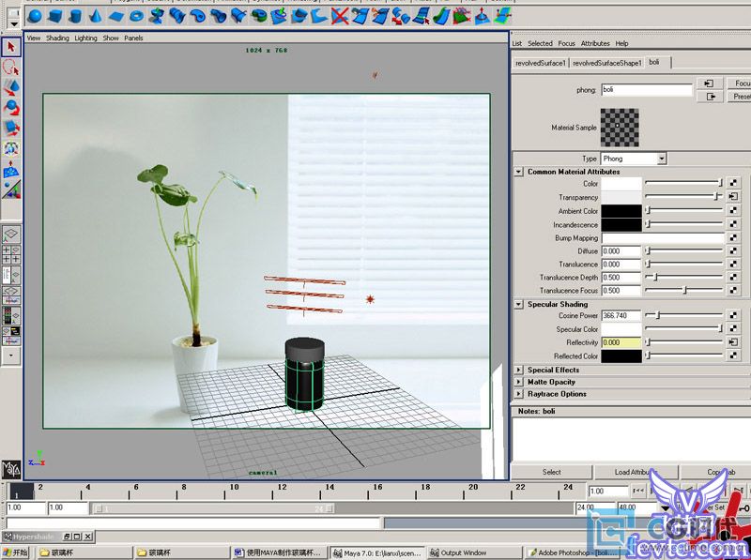
Task: Click the Reflectivity value field
Action: click(621, 342)
